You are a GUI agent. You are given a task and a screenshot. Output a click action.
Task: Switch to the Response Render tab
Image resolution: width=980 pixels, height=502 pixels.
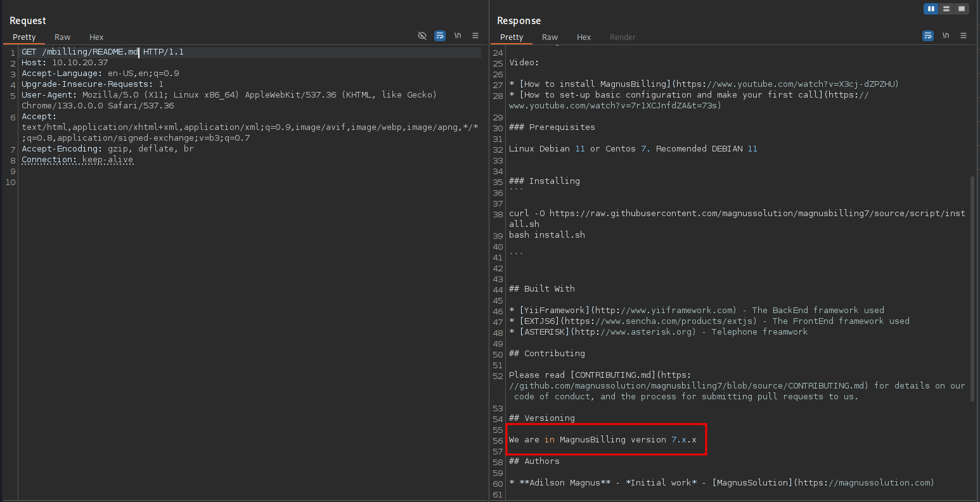point(622,37)
